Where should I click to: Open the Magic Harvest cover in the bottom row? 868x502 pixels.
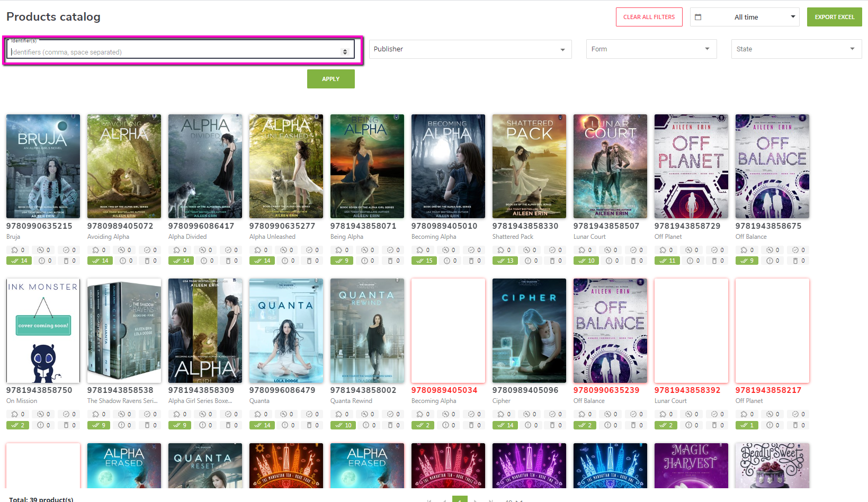pyautogui.click(x=691, y=465)
